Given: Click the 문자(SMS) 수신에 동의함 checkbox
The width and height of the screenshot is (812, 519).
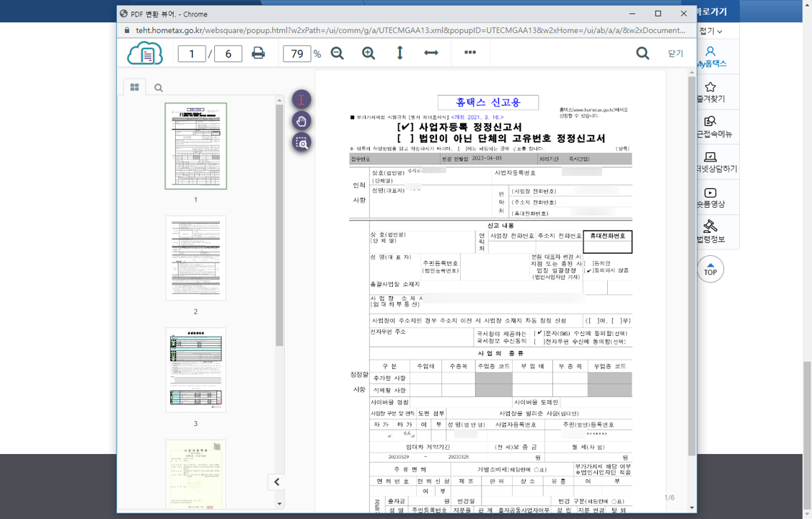Looking at the screenshot, I should [x=539, y=333].
